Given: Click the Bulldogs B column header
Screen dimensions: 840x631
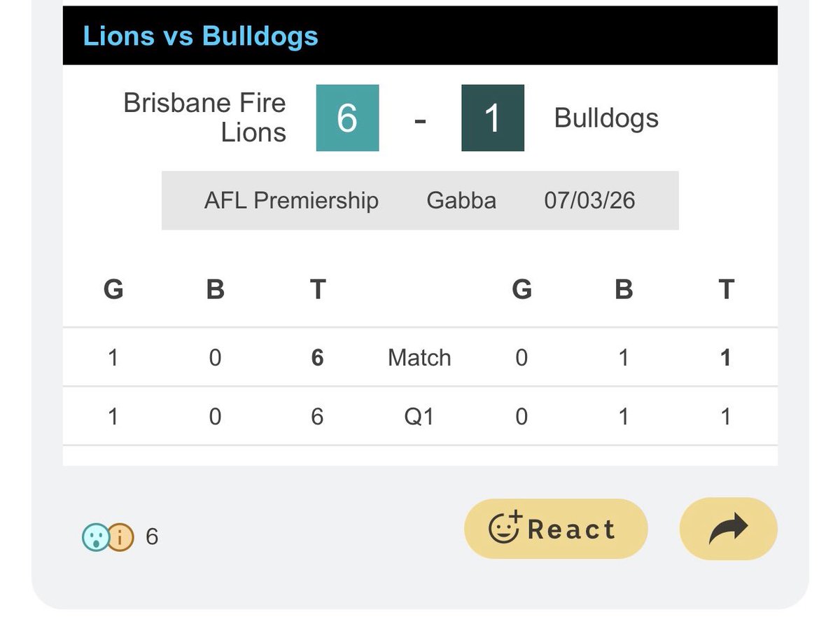Looking at the screenshot, I should pos(624,289).
